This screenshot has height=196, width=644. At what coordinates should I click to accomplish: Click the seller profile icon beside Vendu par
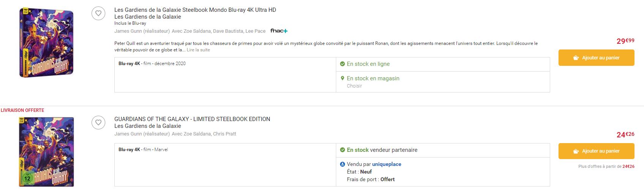tap(342, 164)
